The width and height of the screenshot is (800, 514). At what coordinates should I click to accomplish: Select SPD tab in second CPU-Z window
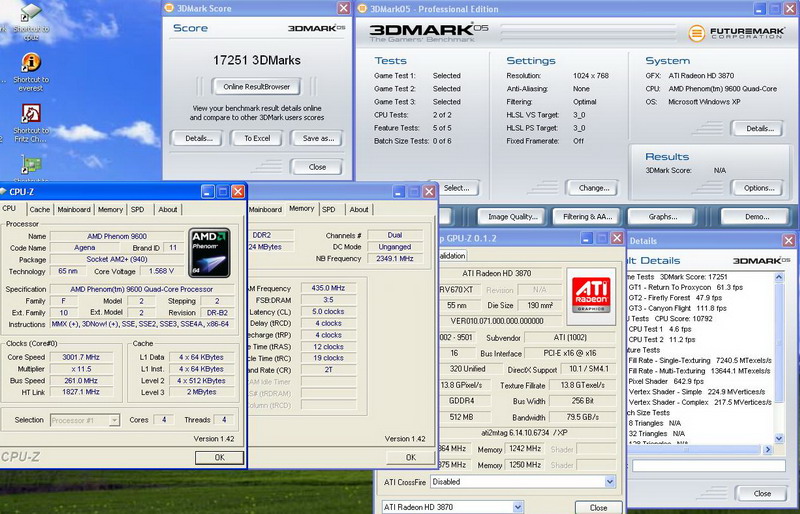click(x=329, y=209)
